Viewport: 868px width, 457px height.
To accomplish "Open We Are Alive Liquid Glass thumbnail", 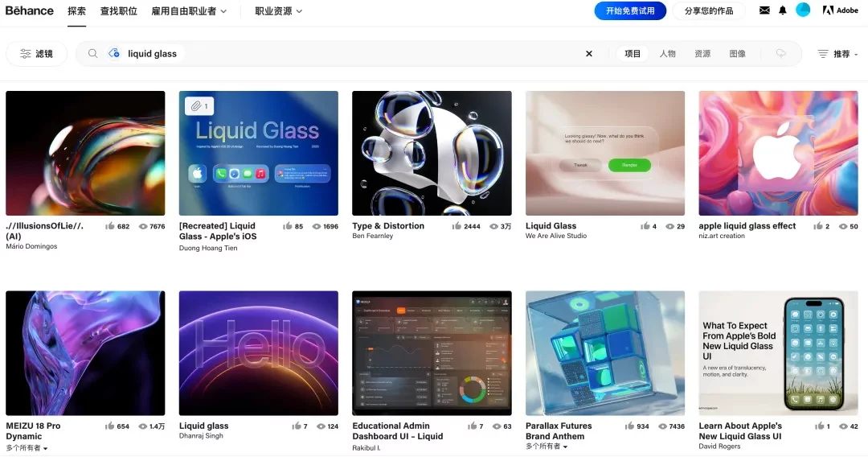I will point(605,153).
